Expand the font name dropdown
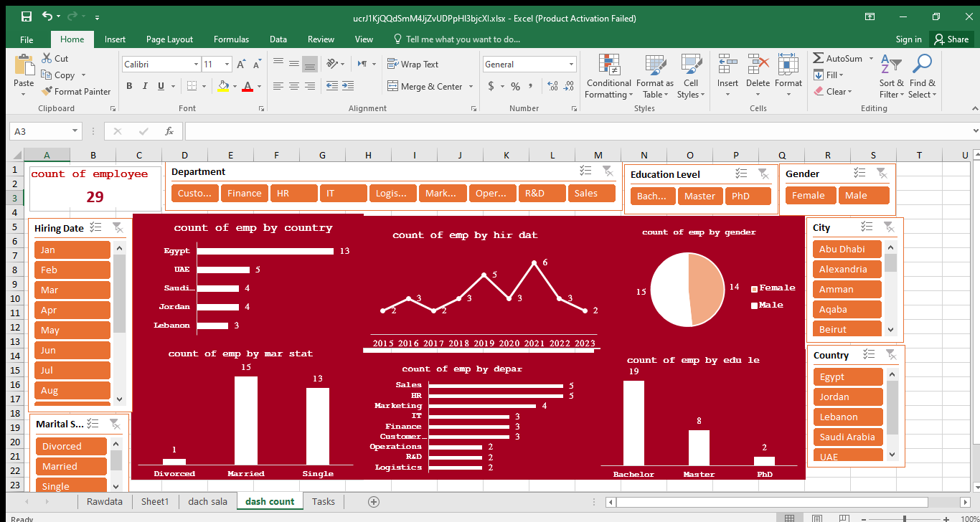 click(x=196, y=65)
